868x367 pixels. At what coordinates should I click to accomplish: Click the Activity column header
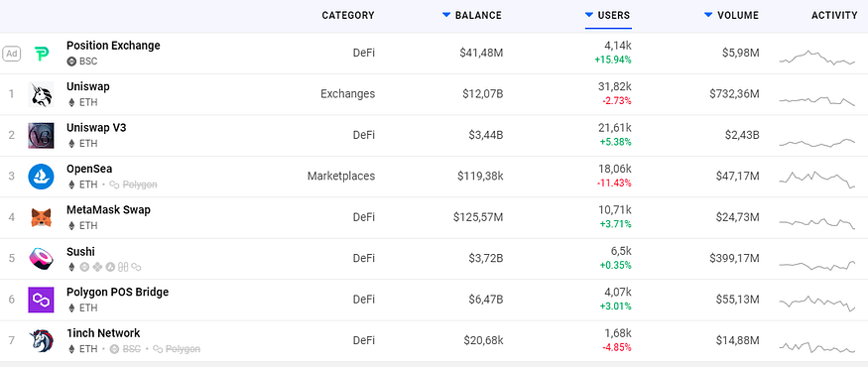pyautogui.click(x=834, y=16)
